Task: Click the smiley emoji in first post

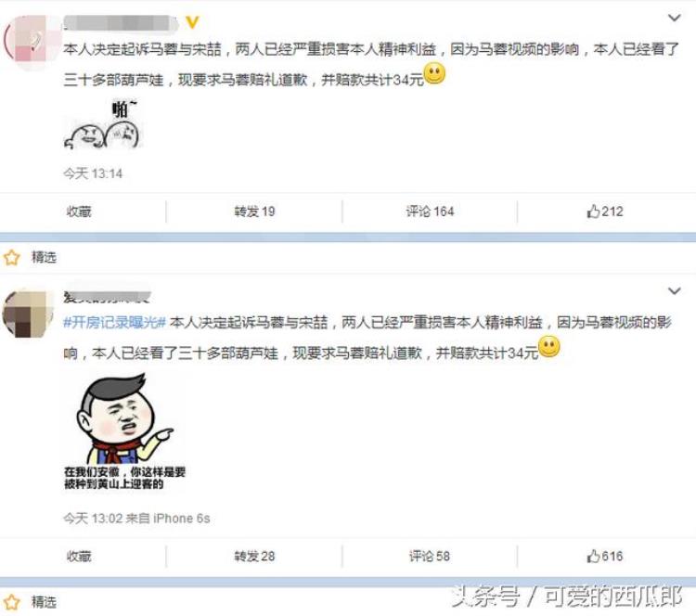Action: [x=434, y=74]
